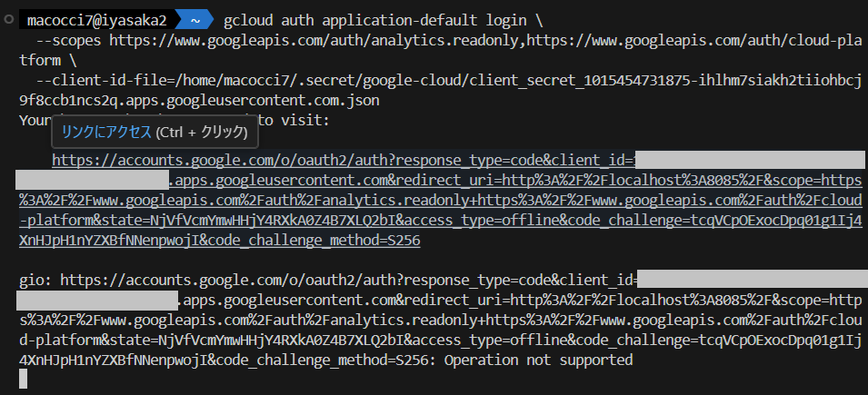
Task: Click the terminal cursor block at bottom
Action: tap(24, 380)
